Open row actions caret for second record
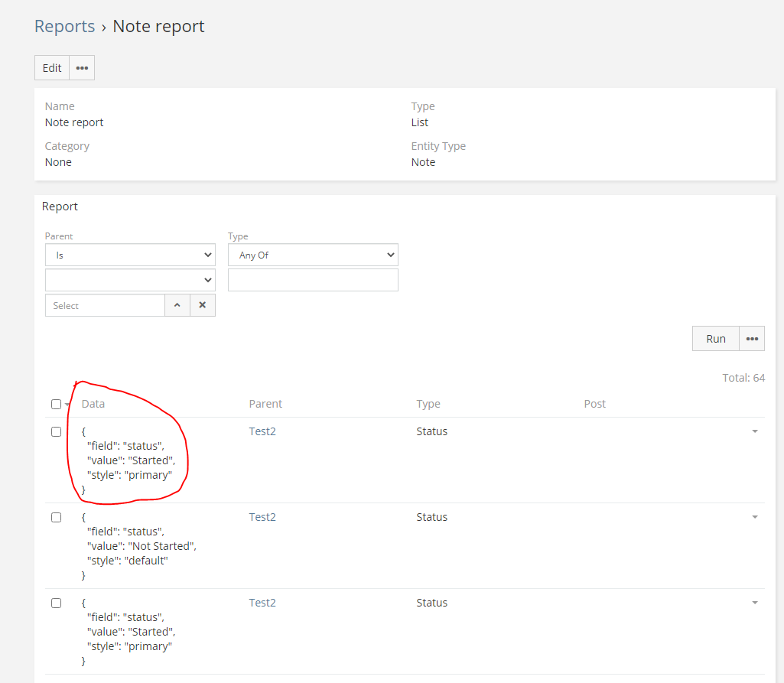Viewport: 784px width, 683px height. tap(754, 518)
